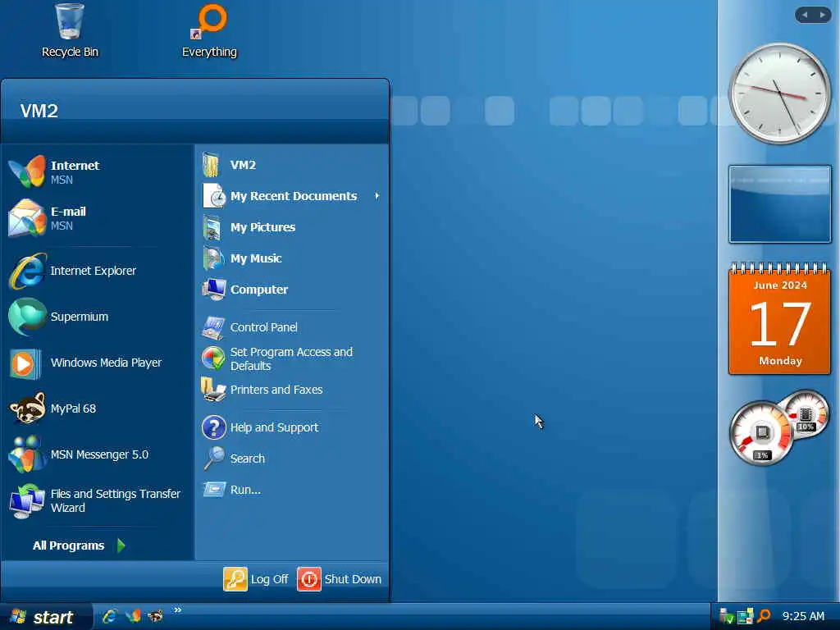Open Computer from Start menu
Viewport: 840px width, 630px height.
pos(292,290)
